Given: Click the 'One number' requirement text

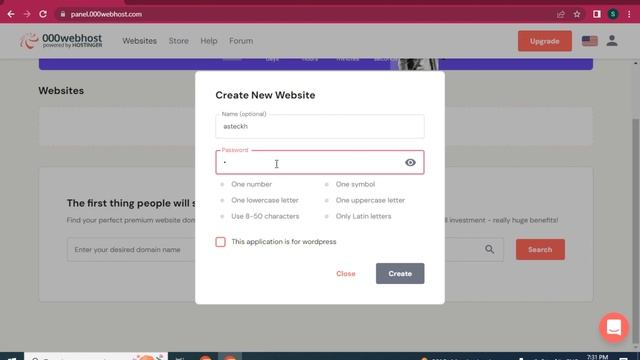Looking at the screenshot, I should [x=251, y=184].
